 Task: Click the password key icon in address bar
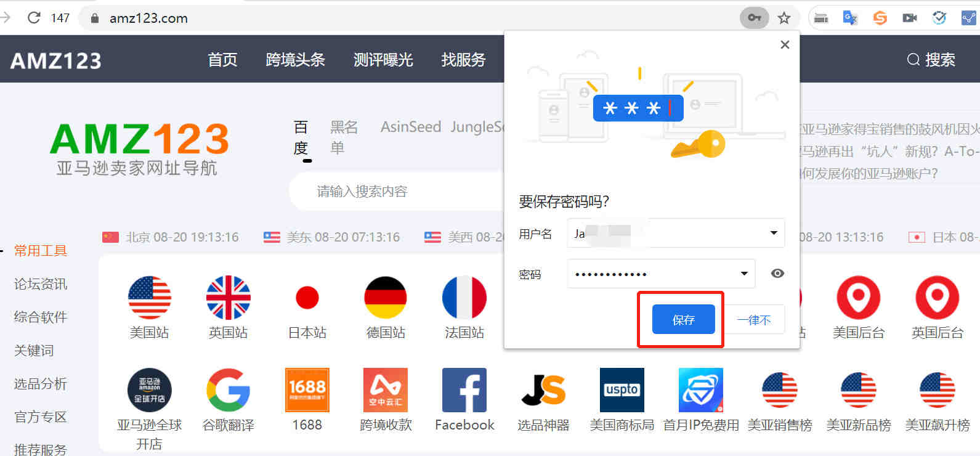click(x=755, y=18)
